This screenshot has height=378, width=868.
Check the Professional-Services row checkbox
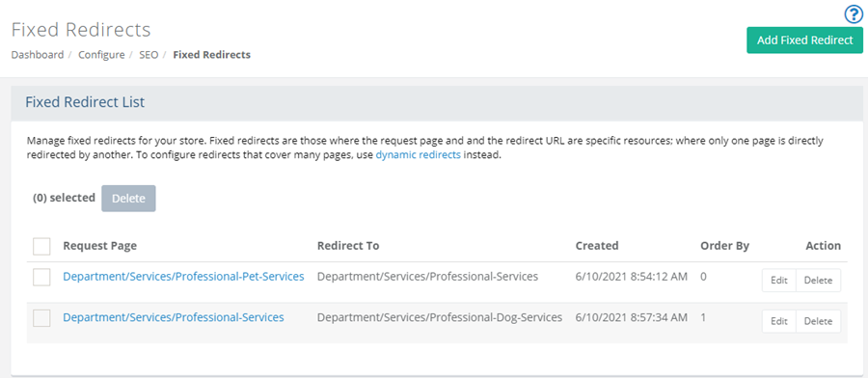click(x=41, y=317)
